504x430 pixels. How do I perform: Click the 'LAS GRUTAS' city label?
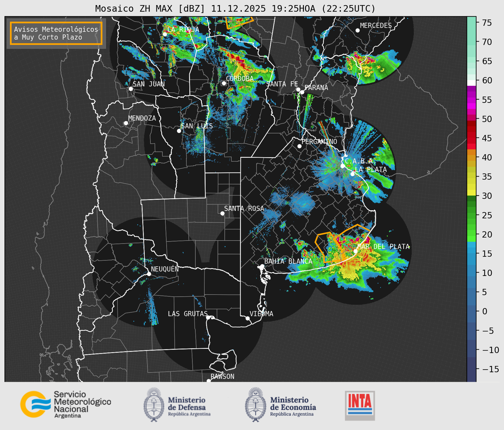[x=188, y=314]
